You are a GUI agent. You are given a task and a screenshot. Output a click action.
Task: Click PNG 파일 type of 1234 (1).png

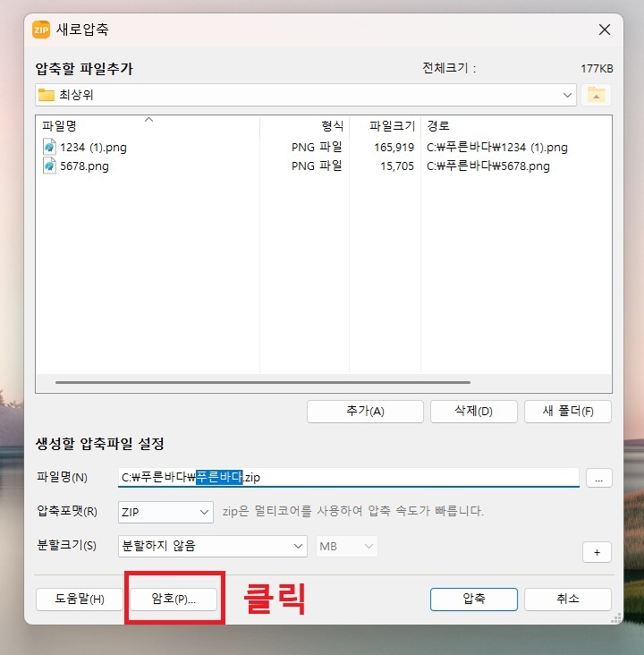(317, 147)
